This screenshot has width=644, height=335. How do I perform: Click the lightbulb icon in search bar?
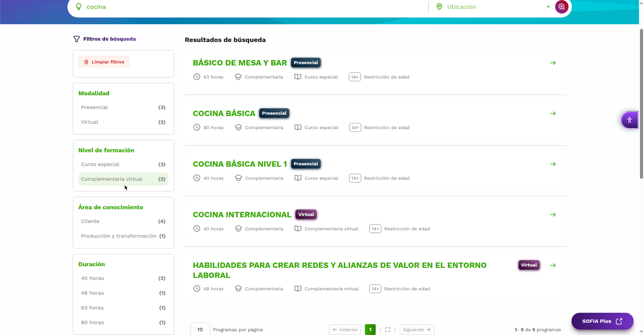pos(79,7)
